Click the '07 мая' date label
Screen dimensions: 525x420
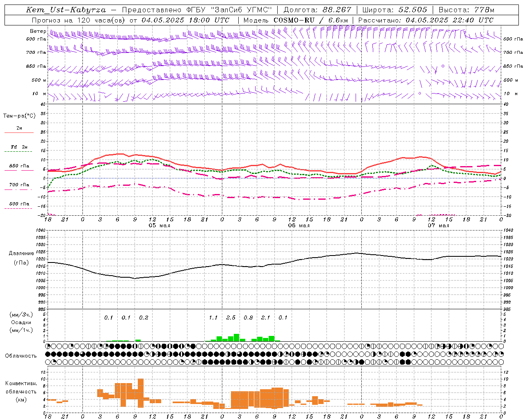coord(438,226)
